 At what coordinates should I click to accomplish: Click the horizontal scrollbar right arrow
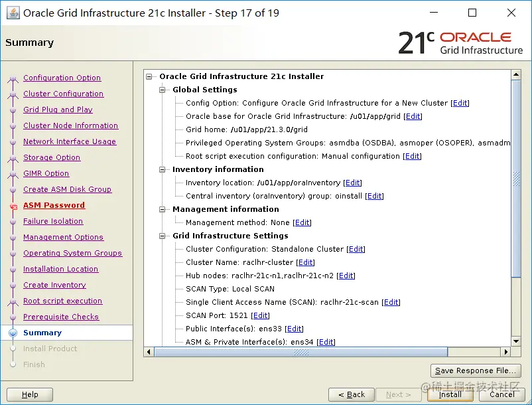point(506,352)
